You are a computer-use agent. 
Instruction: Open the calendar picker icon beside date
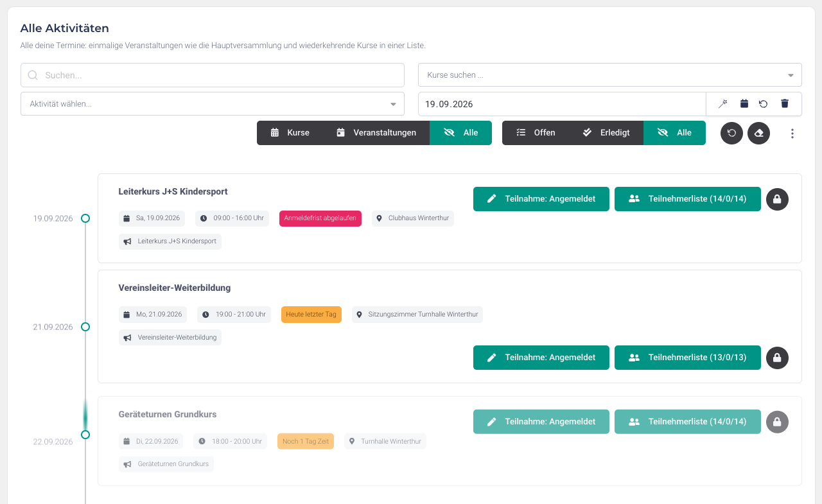[x=744, y=104]
